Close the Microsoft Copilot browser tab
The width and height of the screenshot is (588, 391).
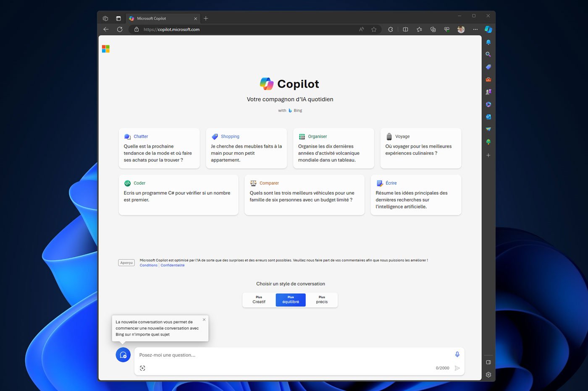pos(195,18)
